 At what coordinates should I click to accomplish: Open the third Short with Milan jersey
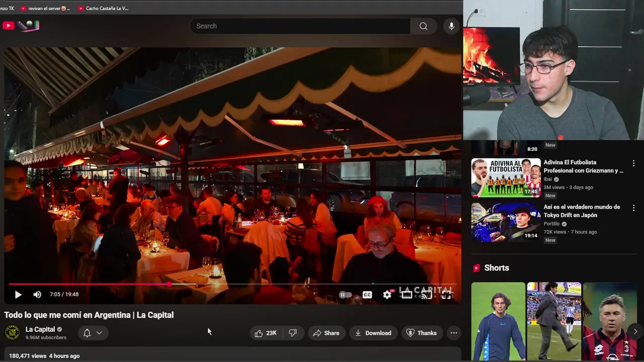(610, 321)
